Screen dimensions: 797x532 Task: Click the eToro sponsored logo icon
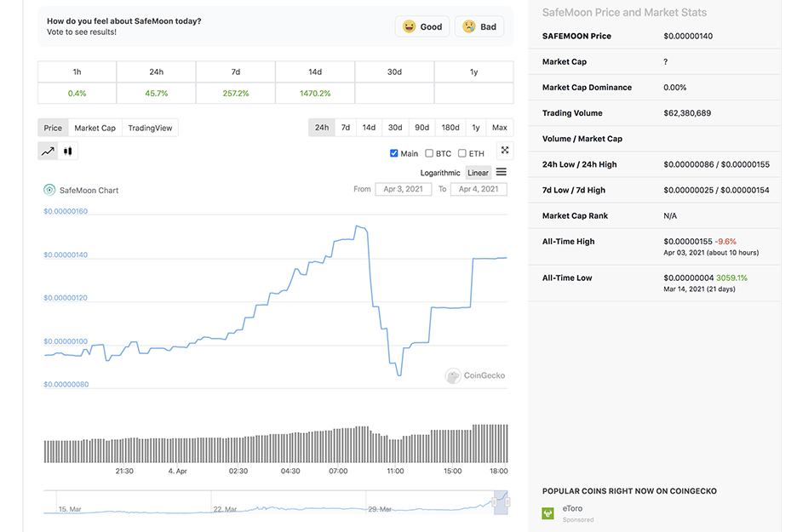pos(548,513)
